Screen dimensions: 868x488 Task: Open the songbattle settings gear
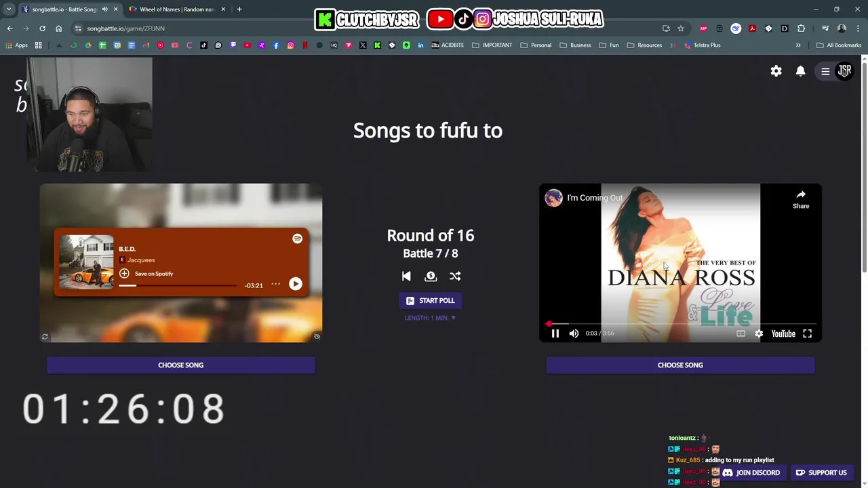pyautogui.click(x=776, y=71)
